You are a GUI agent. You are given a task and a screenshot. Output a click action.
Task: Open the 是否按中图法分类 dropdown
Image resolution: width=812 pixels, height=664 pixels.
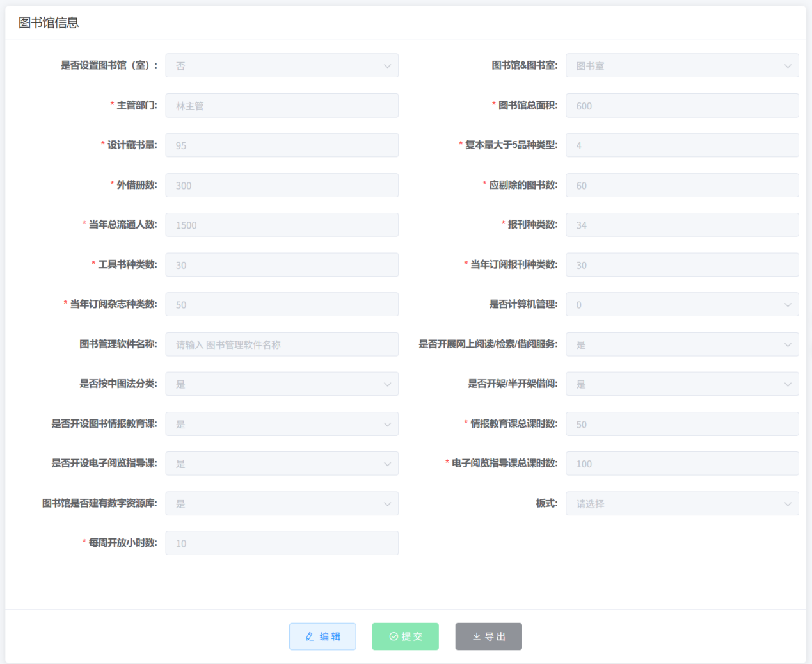282,384
